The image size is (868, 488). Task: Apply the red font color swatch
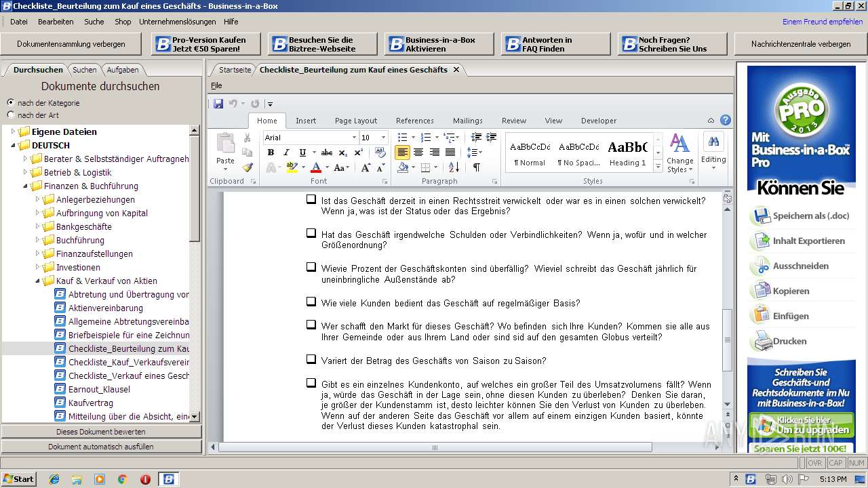[315, 167]
